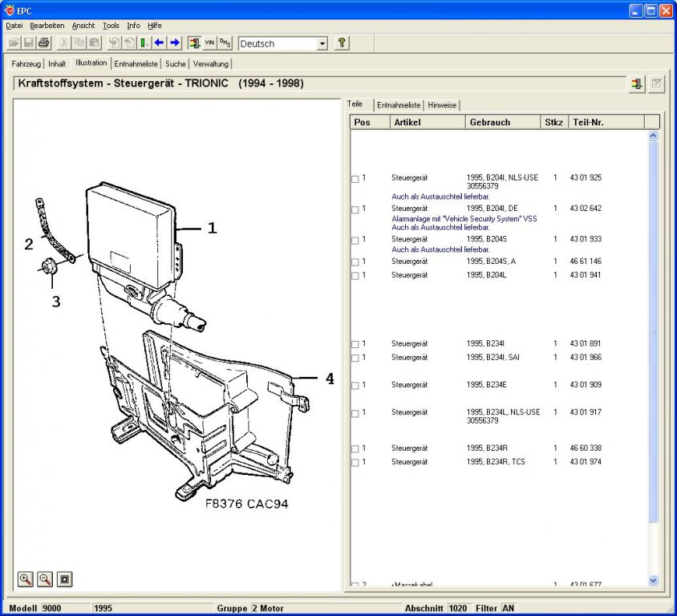Tick the checkbox for part 46 61 146
This screenshot has width=677, height=616.
coord(355,262)
